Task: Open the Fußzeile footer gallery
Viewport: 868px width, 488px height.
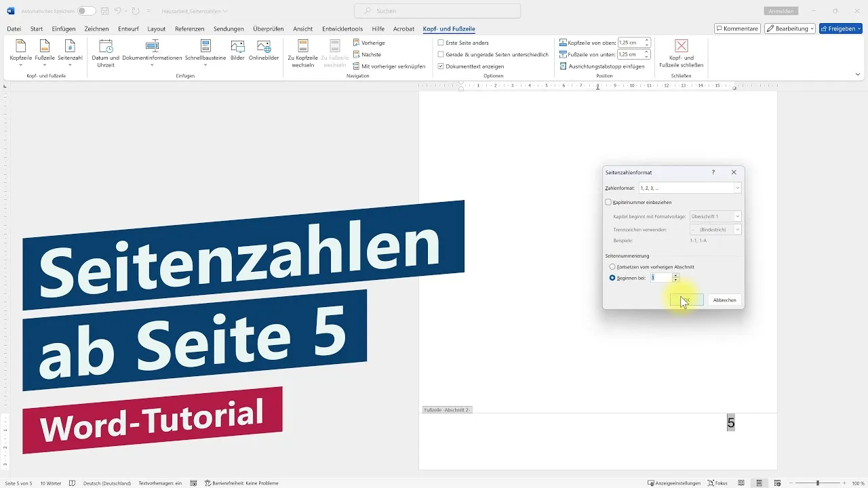Action: [45, 52]
